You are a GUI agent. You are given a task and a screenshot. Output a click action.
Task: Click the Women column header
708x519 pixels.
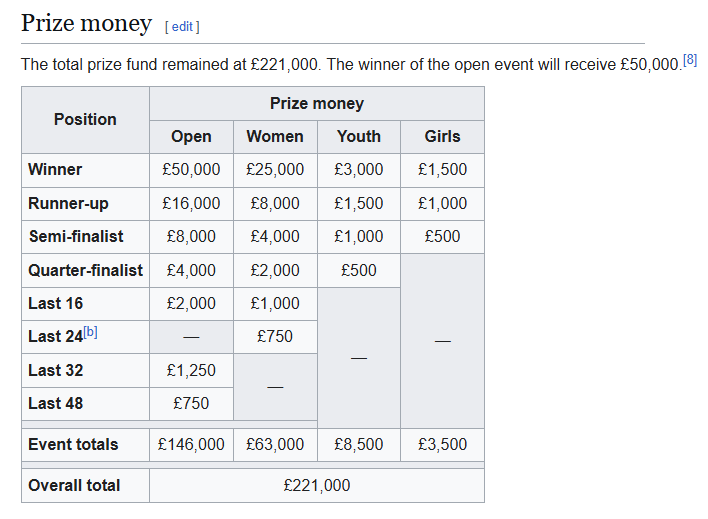click(275, 136)
